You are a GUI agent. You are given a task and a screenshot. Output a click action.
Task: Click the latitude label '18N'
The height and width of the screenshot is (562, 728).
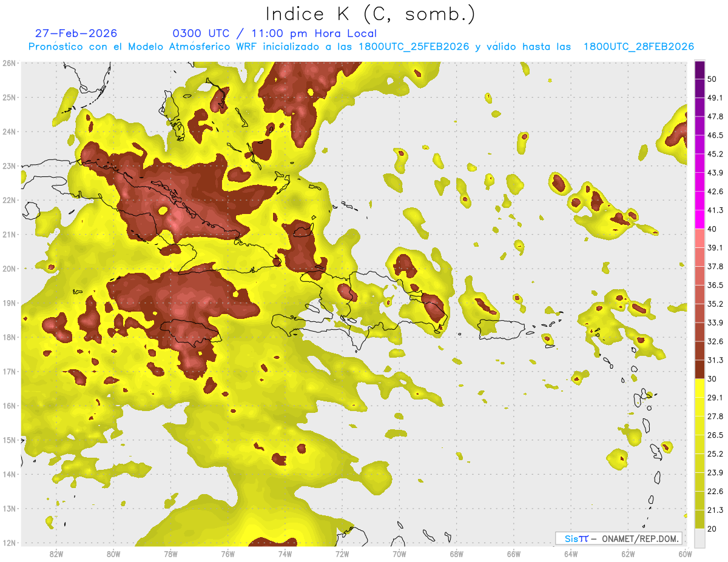click(x=8, y=337)
